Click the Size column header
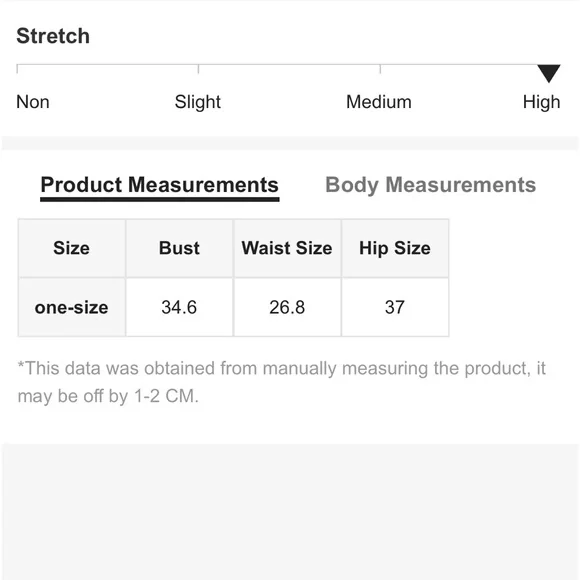The width and height of the screenshot is (580, 580). coord(72,248)
